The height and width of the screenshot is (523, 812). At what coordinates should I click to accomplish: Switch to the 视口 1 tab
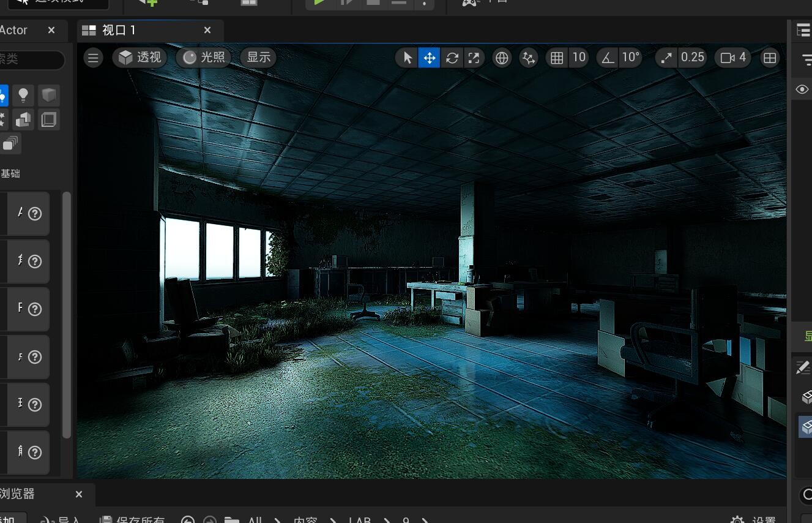(x=118, y=29)
